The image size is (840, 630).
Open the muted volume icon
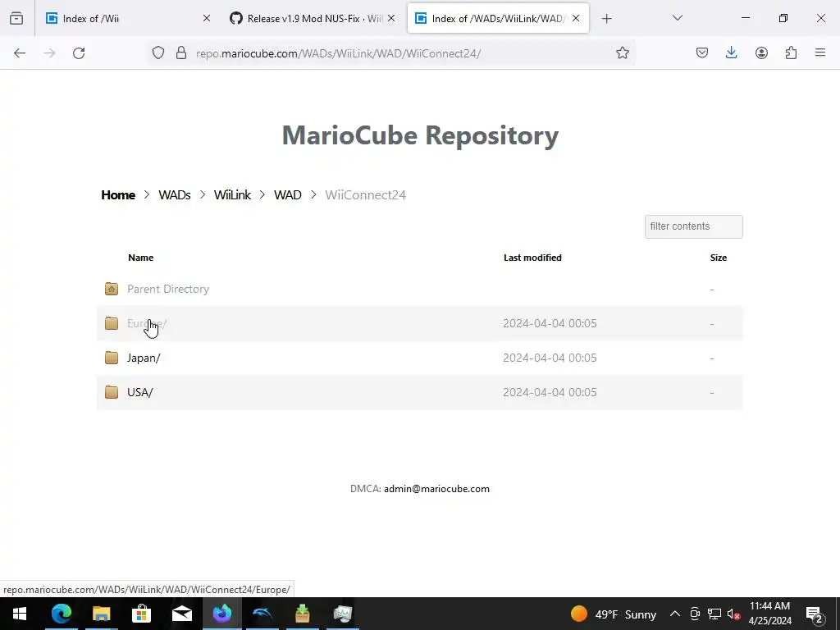[733, 614]
